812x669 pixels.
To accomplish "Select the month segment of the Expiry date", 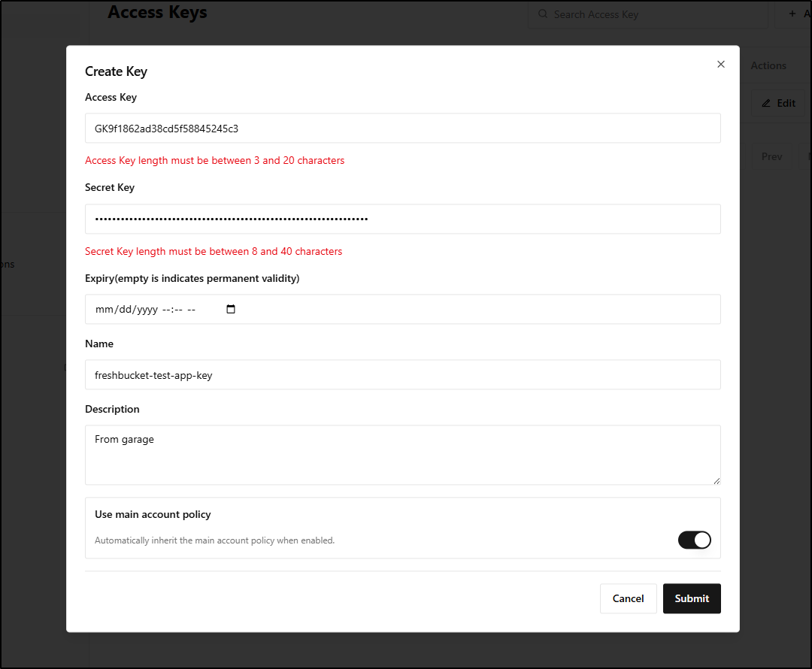I will tap(102, 310).
